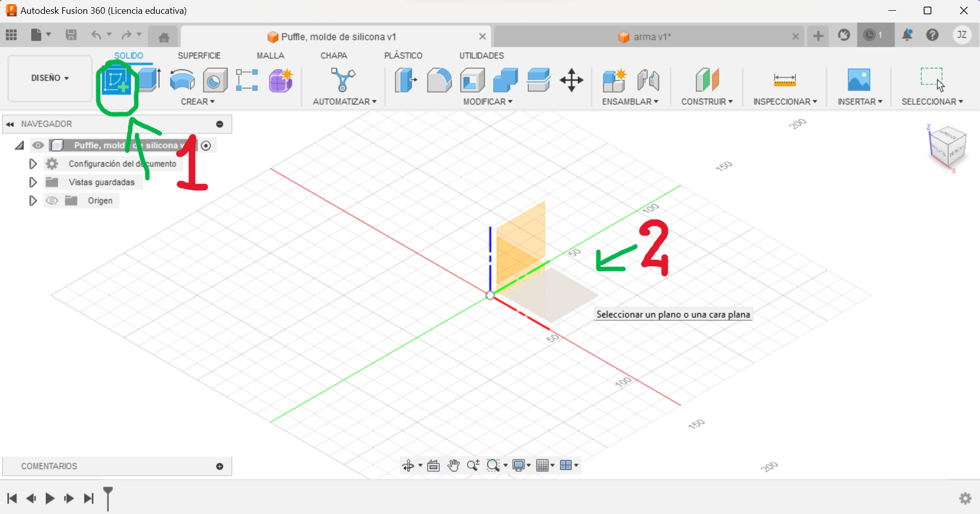
Task: Switch to the PLÁSTICO tab
Action: 403,56
